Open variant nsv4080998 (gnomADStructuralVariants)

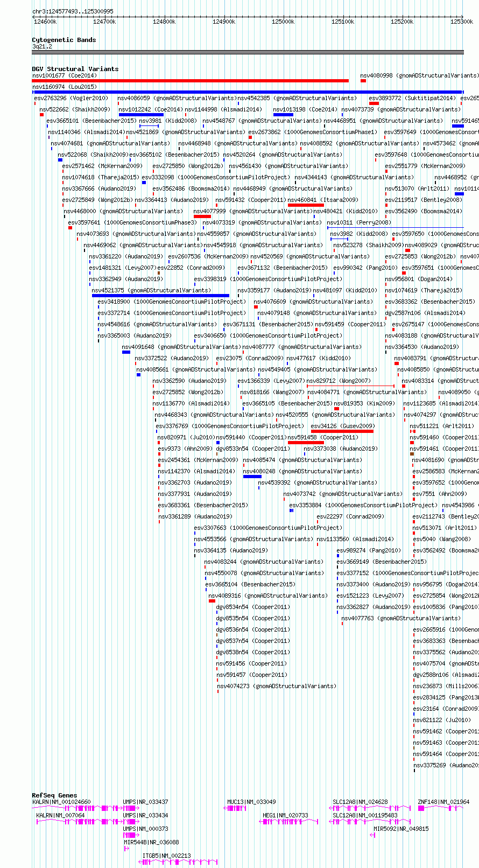pos(419,75)
